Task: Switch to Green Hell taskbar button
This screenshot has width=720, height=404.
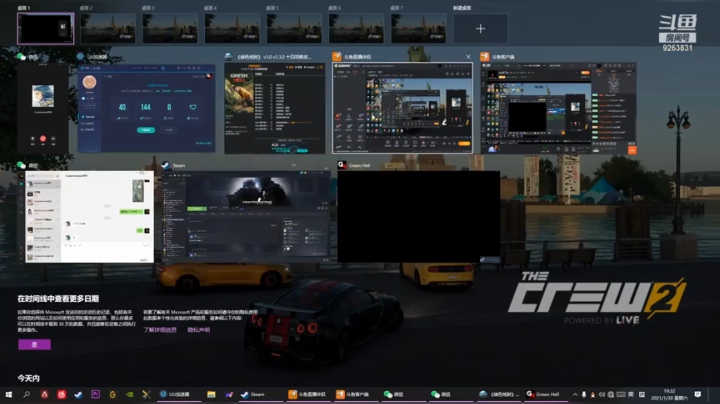Action: coord(546,394)
